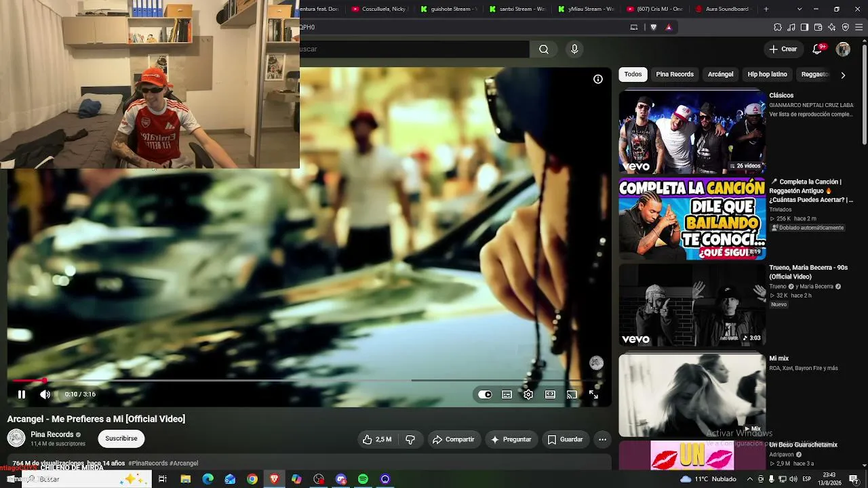Open YouTube notifications bell
Screen dimensions: 868x488
point(817,49)
